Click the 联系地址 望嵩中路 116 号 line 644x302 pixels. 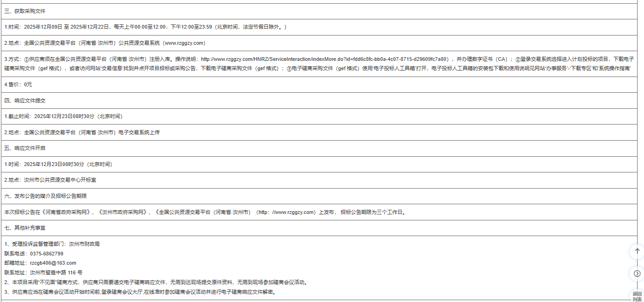coord(43,272)
